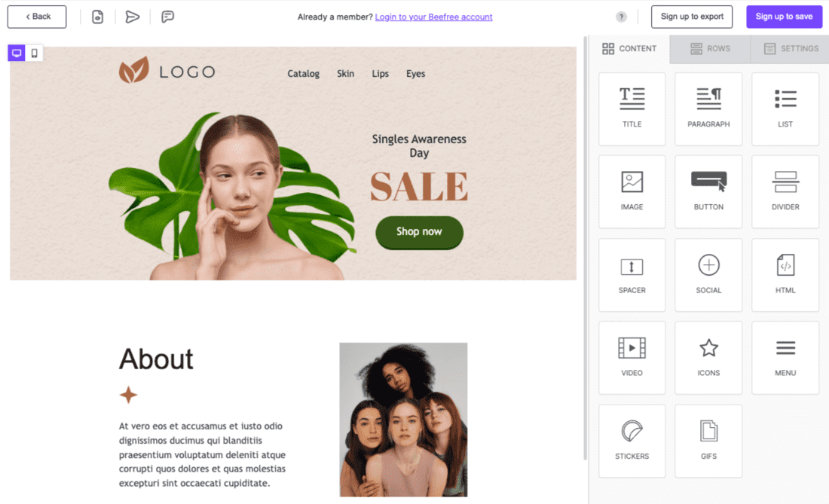Screen dimensions: 829x504
Task: Select the Divider content block
Action: (x=785, y=192)
